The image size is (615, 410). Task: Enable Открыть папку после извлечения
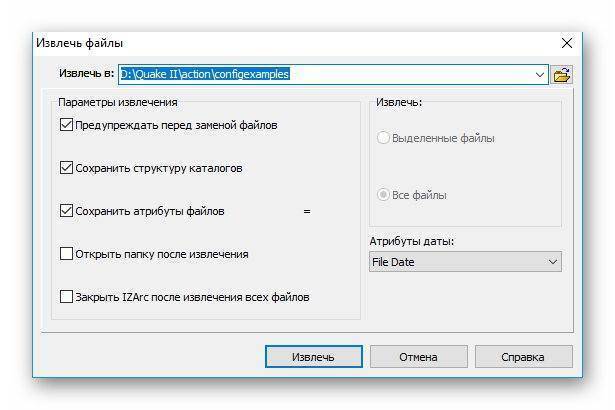tap(66, 254)
